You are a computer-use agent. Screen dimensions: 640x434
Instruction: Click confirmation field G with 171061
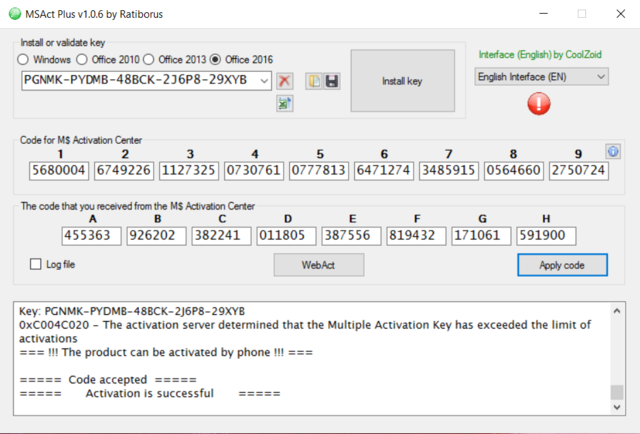click(x=481, y=236)
